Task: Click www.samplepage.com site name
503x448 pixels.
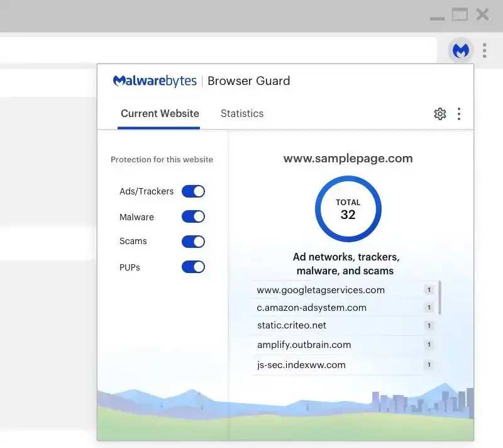Action: (x=348, y=159)
